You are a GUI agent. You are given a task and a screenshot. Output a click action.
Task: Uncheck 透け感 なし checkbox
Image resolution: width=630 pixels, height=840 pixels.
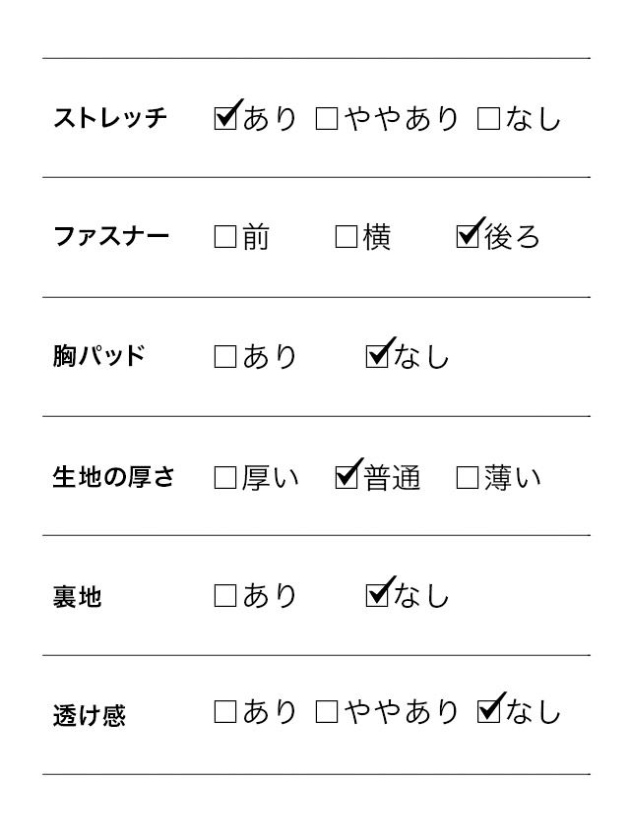pos(488,712)
